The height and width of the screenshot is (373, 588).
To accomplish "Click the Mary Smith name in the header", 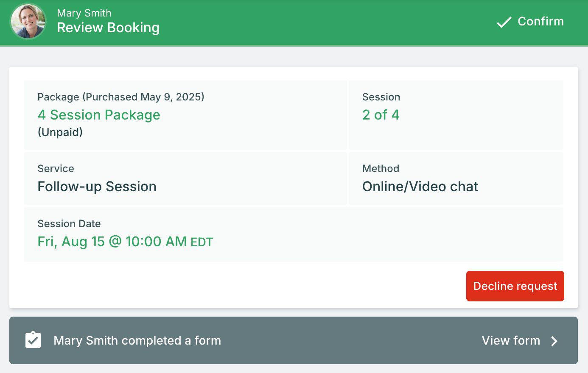I will click(84, 13).
